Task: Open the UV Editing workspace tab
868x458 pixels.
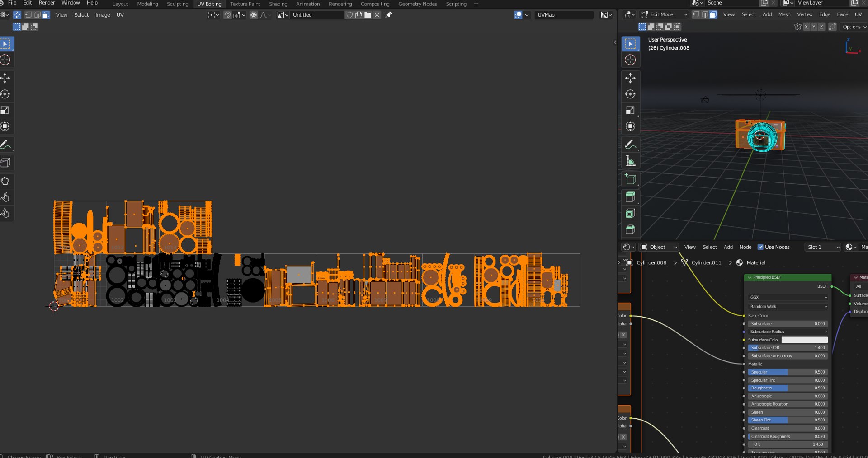Action: coord(209,4)
